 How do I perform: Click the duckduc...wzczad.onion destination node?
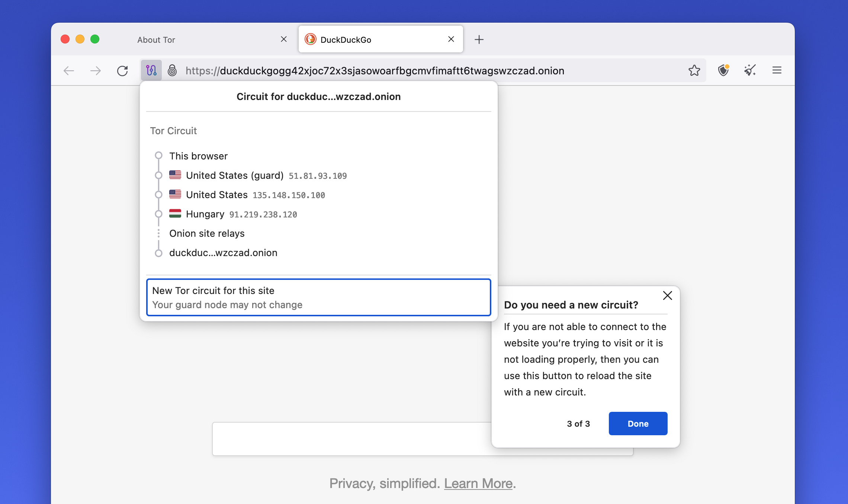(223, 253)
